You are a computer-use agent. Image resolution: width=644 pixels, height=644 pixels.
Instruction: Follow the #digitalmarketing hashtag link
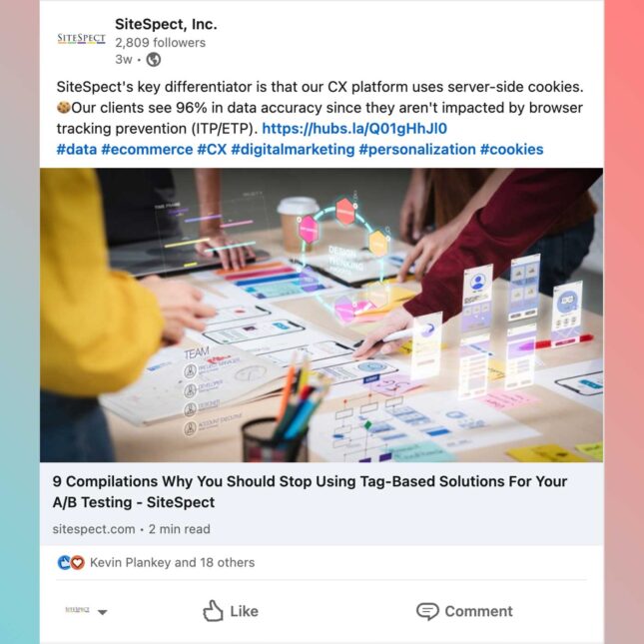click(x=293, y=150)
